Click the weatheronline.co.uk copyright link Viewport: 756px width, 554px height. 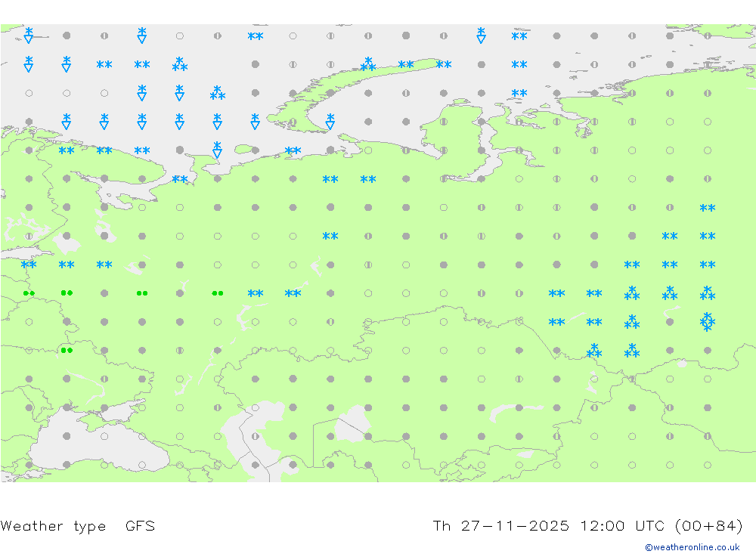coord(692,547)
